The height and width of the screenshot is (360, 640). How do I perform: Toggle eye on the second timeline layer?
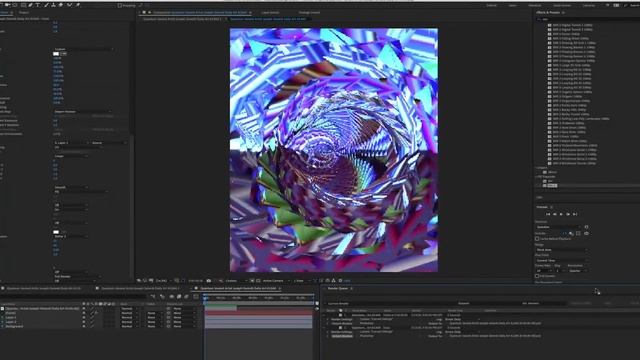[x=84, y=313]
